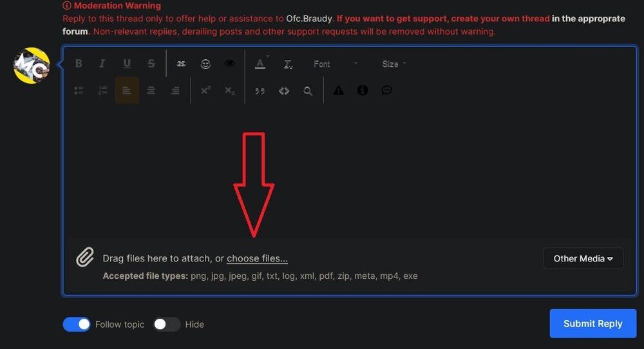Click the MC user avatar
644x349 pixels.
point(32,66)
